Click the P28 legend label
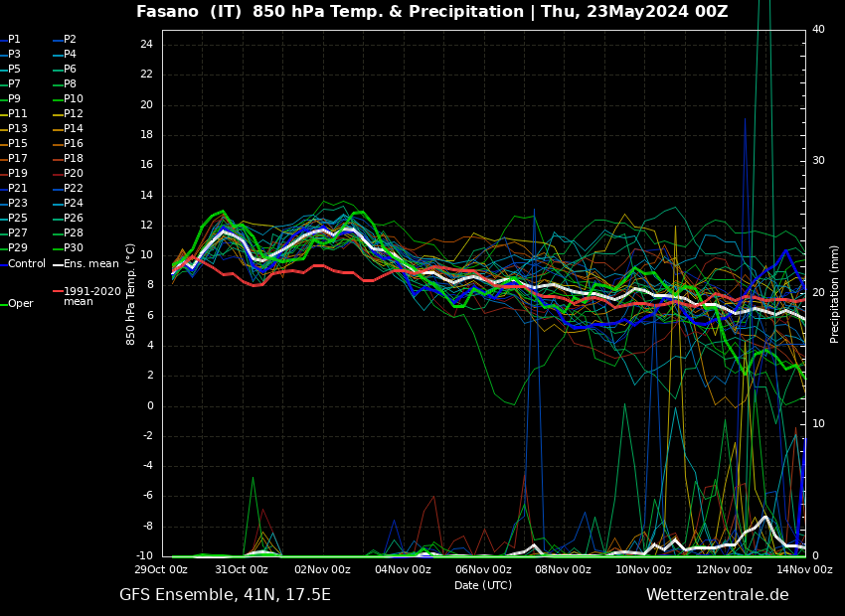This screenshot has width=845, height=616. (x=74, y=233)
